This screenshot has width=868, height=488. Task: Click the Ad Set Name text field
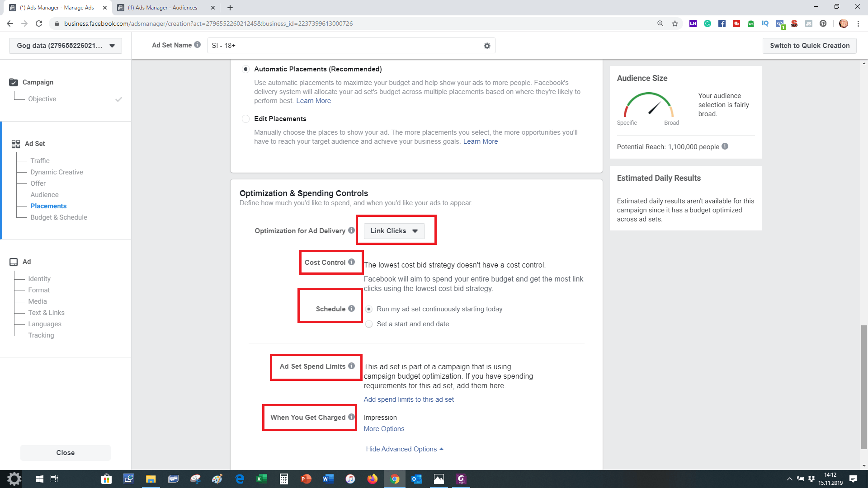click(344, 46)
